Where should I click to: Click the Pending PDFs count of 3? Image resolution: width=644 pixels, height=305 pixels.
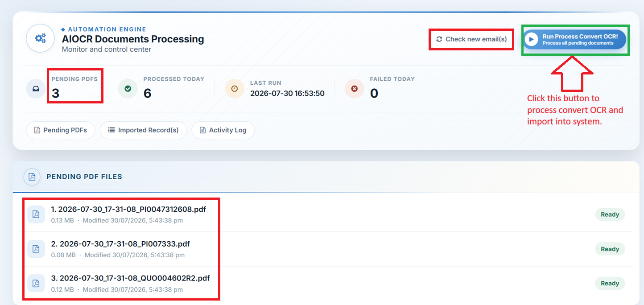55,93
